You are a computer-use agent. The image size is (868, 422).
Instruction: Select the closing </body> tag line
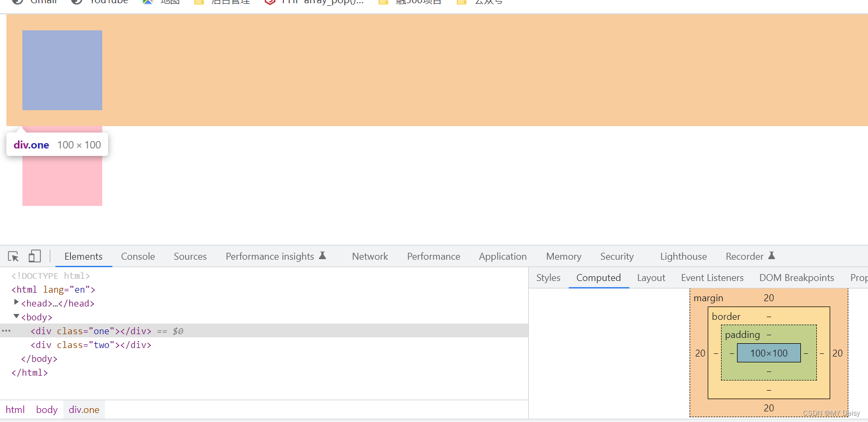39,359
